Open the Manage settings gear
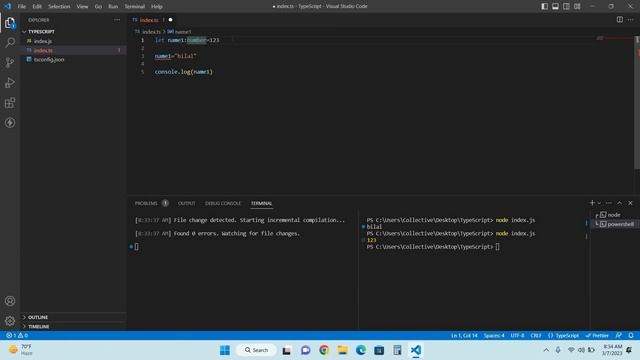Image resolution: width=640 pixels, height=360 pixels. coord(10,321)
